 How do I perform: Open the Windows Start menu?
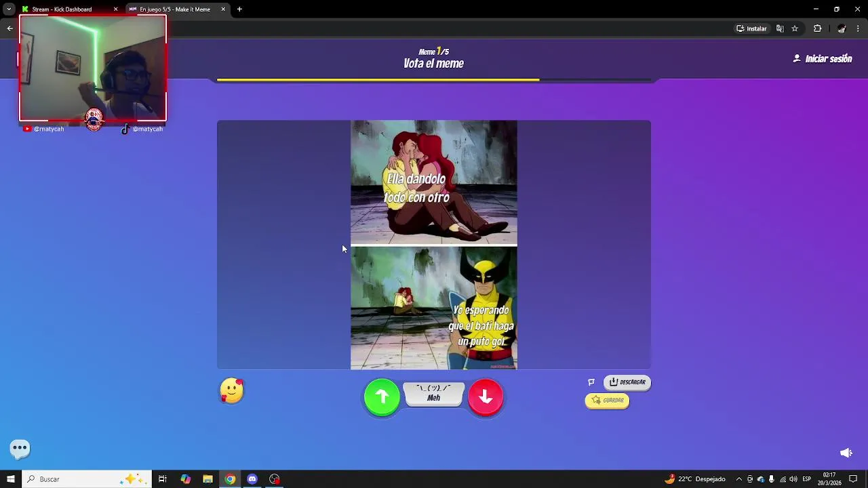point(10,479)
